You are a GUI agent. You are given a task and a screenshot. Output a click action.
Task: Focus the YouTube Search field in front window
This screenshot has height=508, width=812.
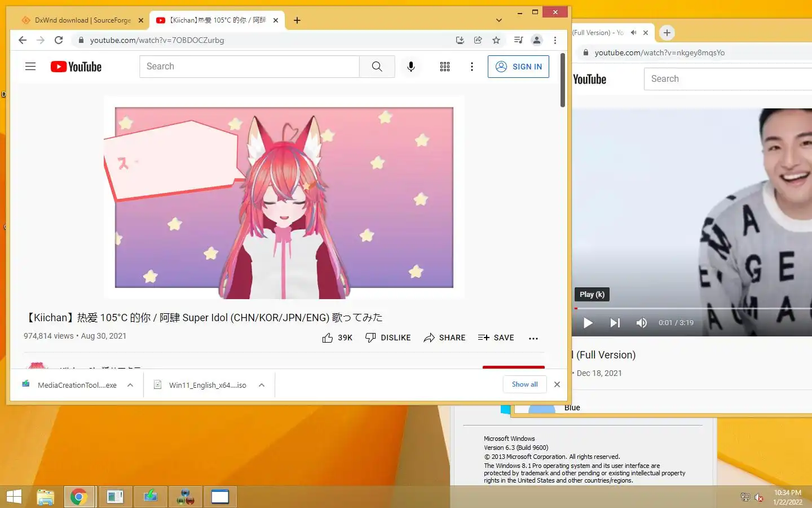click(249, 67)
